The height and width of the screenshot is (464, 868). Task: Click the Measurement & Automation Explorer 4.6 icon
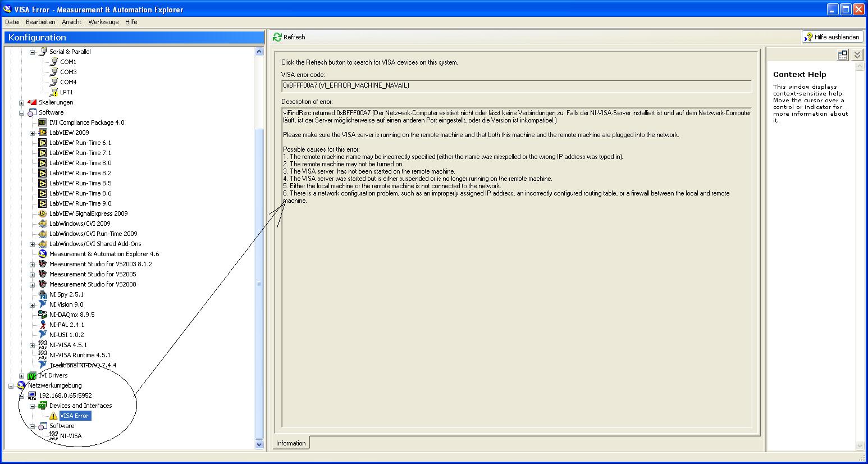pos(43,254)
